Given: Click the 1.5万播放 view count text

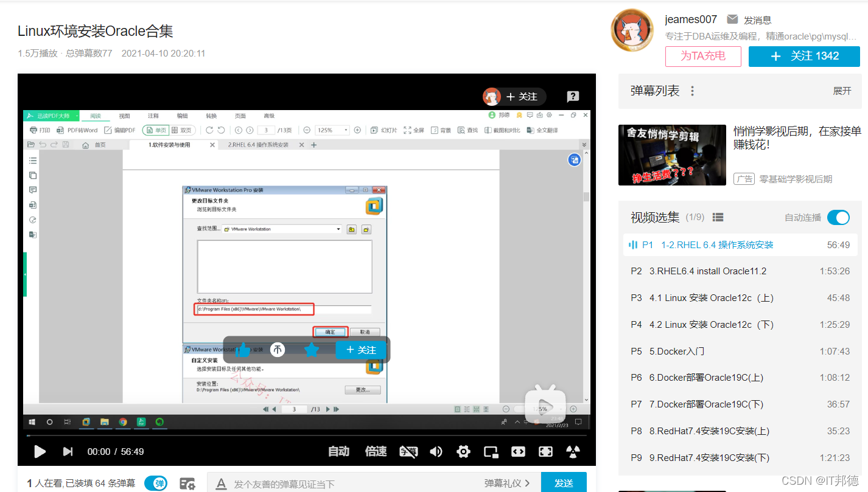Looking at the screenshot, I should coord(38,54).
